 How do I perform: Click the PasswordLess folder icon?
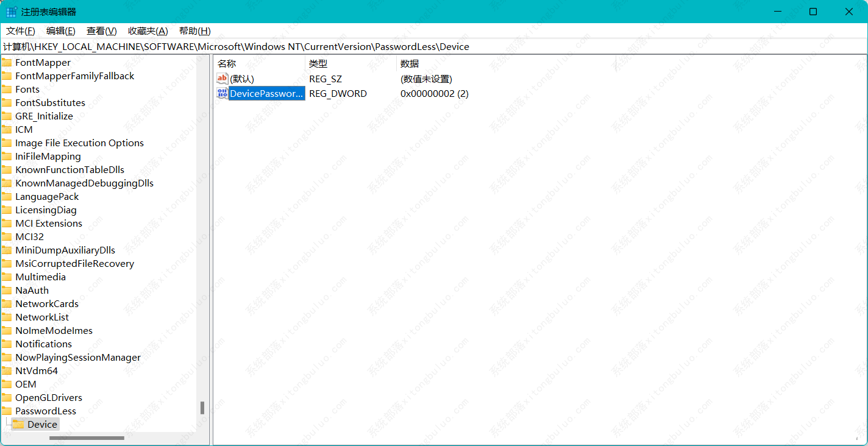7,411
